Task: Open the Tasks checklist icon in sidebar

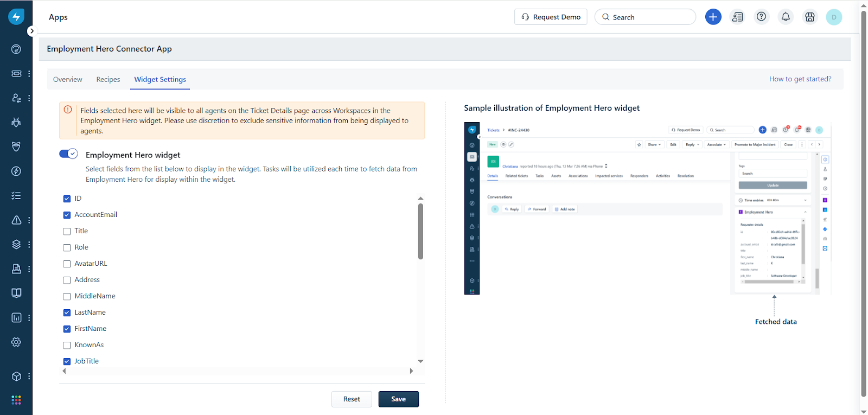Action: coord(16,196)
